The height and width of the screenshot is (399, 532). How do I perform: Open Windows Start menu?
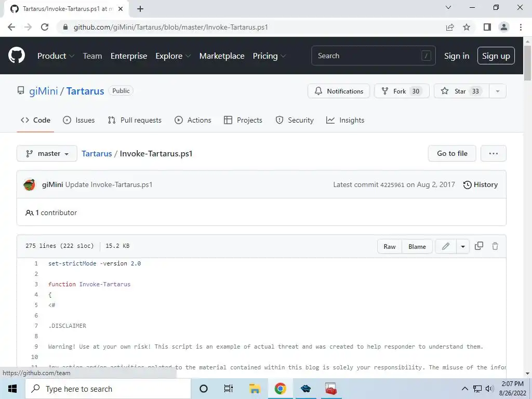(x=12, y=389)
